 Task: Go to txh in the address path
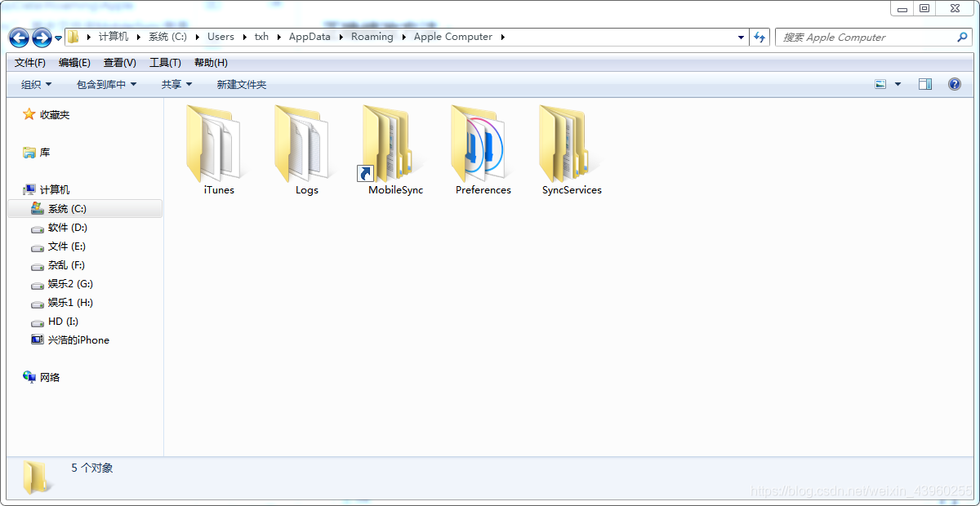pyautogui.click(x=261, y=37)
